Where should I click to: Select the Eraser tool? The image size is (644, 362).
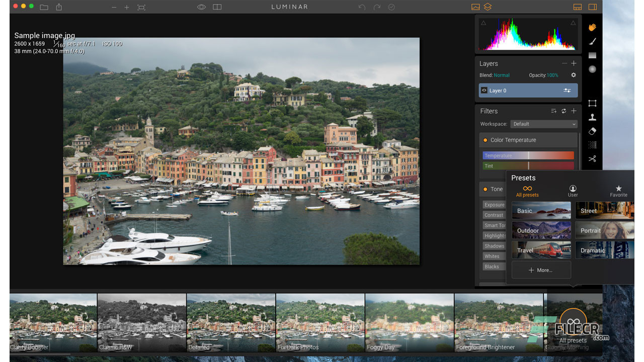[592, 131]
